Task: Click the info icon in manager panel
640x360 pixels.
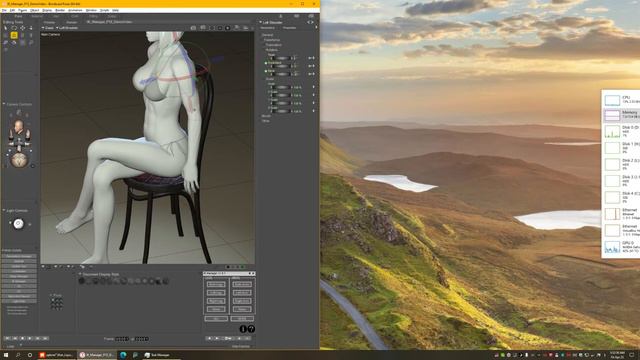Action: [243, 329]
